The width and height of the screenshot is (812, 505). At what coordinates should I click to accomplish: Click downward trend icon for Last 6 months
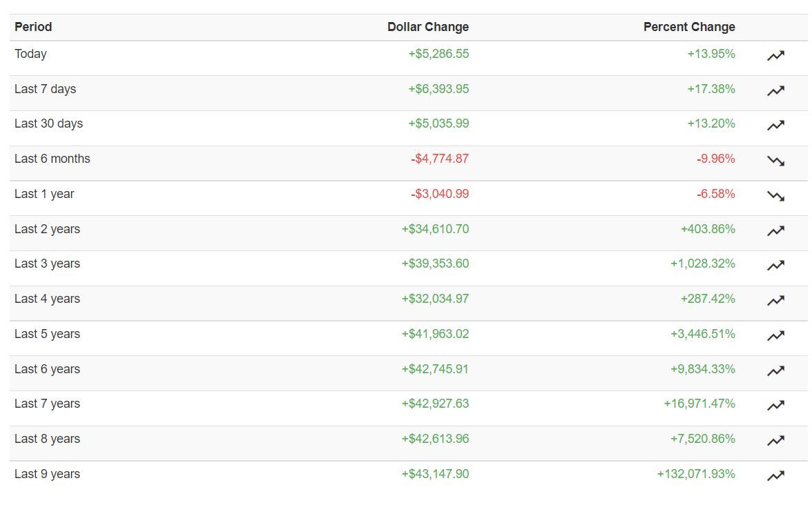[775, 161]
